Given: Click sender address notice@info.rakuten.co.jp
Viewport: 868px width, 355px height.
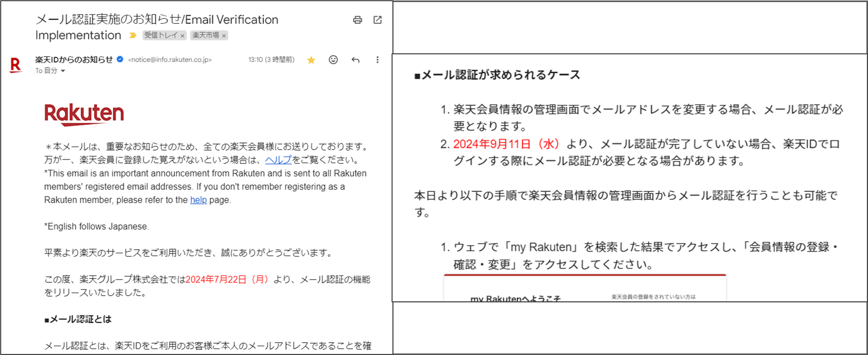Looking at the screenshot, I should click(x=170, y=60).
